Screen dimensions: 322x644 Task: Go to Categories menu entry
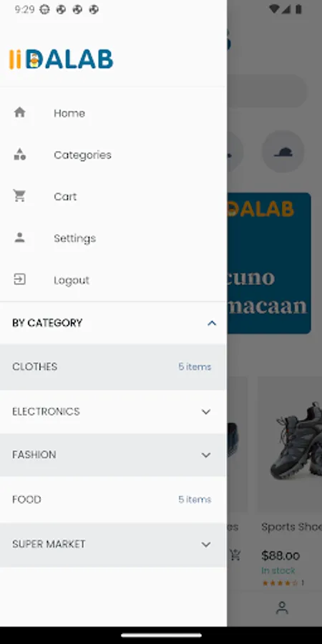point(113,155)
